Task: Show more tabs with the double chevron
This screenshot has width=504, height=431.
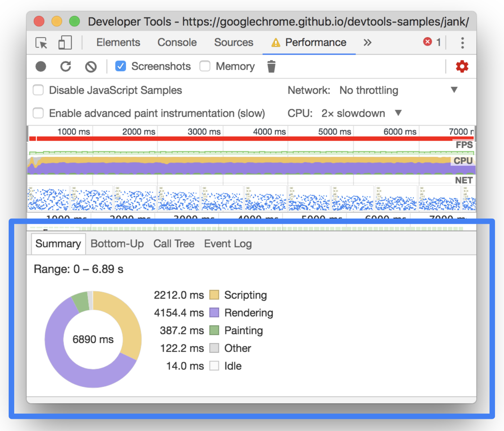Action: click(367, 43)
